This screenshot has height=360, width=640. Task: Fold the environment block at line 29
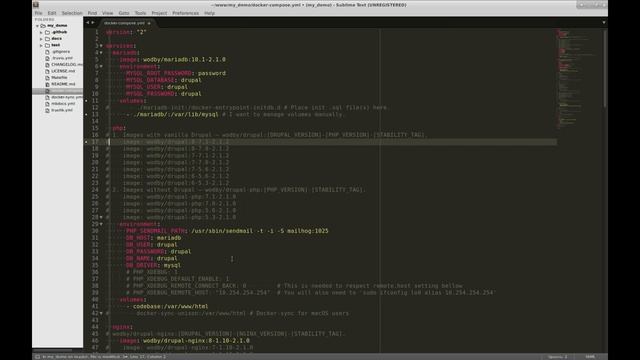click(101, 224)
